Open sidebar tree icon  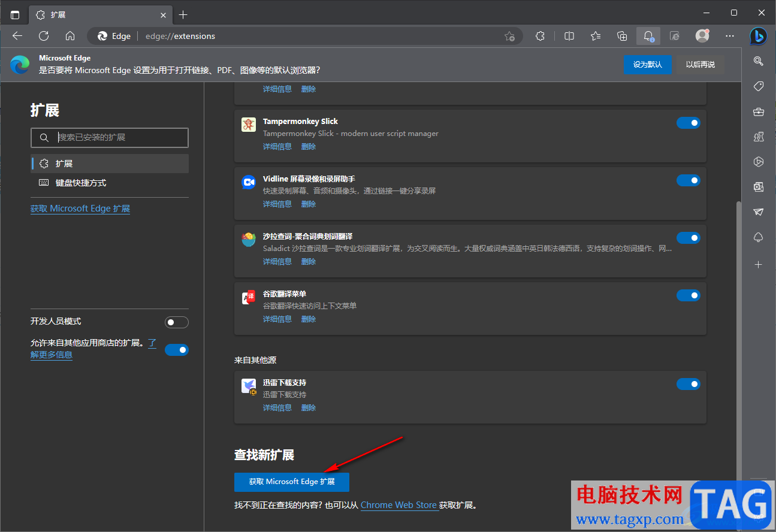[x=759, y=238]
